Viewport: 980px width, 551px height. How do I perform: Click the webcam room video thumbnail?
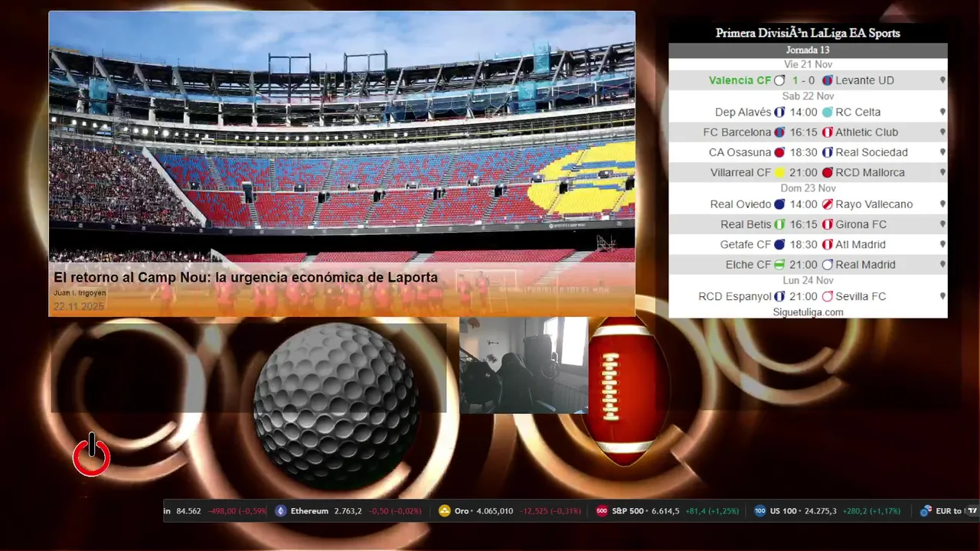(524, 365)
